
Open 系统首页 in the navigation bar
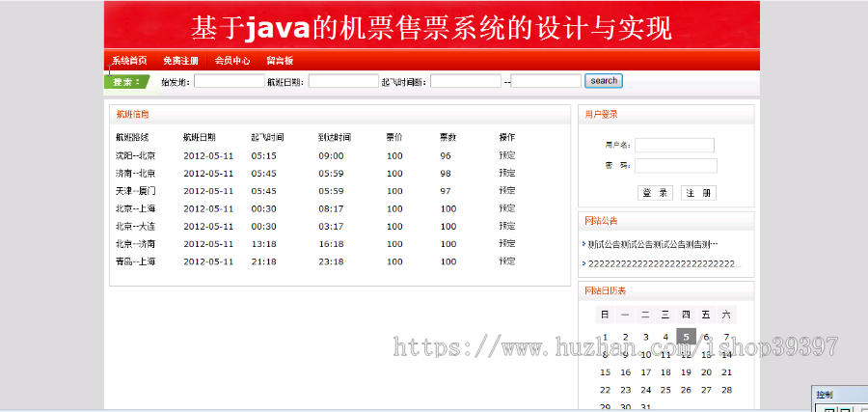pyautogui.click(x=129, y=61)
